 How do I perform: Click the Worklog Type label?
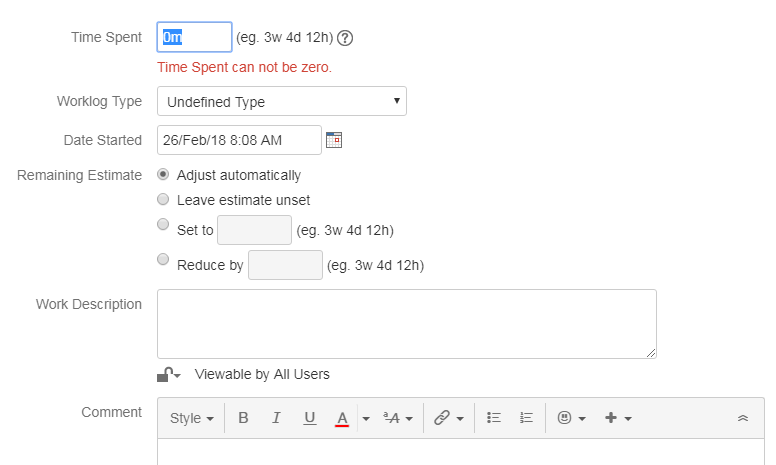tap(99, 101)
